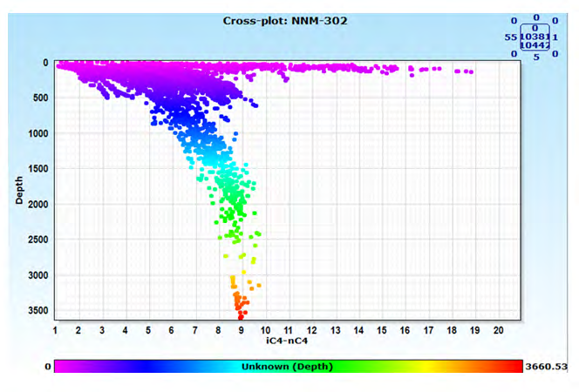Click the x-axis tick label '17'

coord(429,330)
